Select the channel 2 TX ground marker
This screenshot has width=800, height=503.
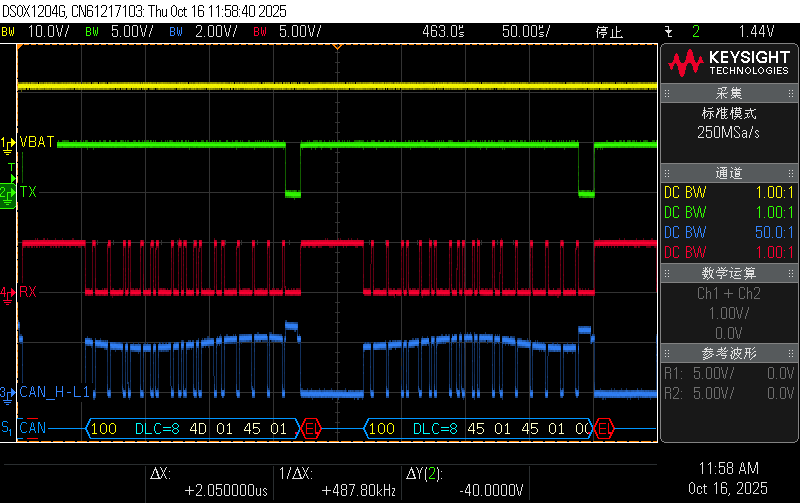[x=9, y=191]
